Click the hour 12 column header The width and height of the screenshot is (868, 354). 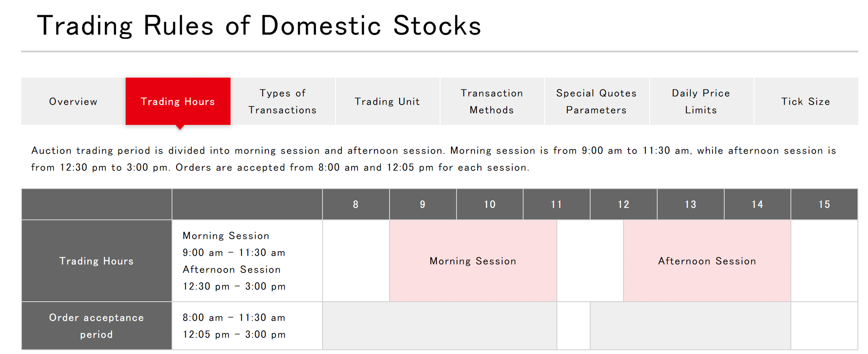623,205
